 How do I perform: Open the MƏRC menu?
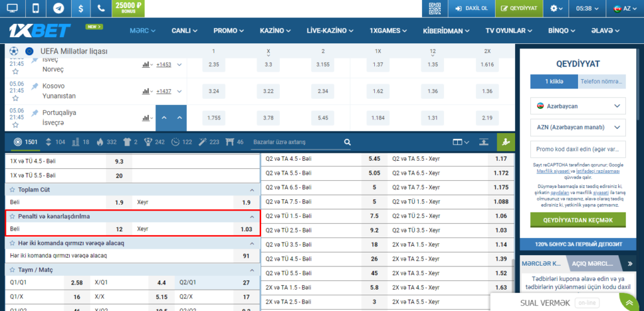(x=143, y=30)
